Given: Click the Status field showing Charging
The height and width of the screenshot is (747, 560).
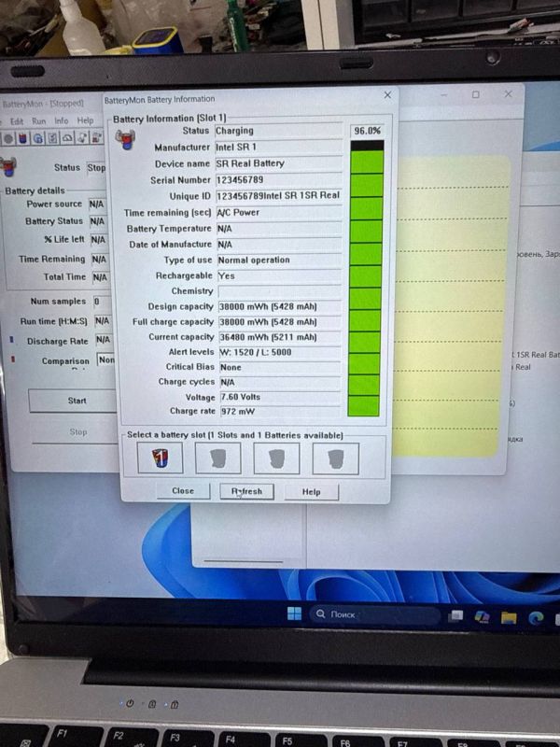Looking at the screenshot, I should 278,131.
